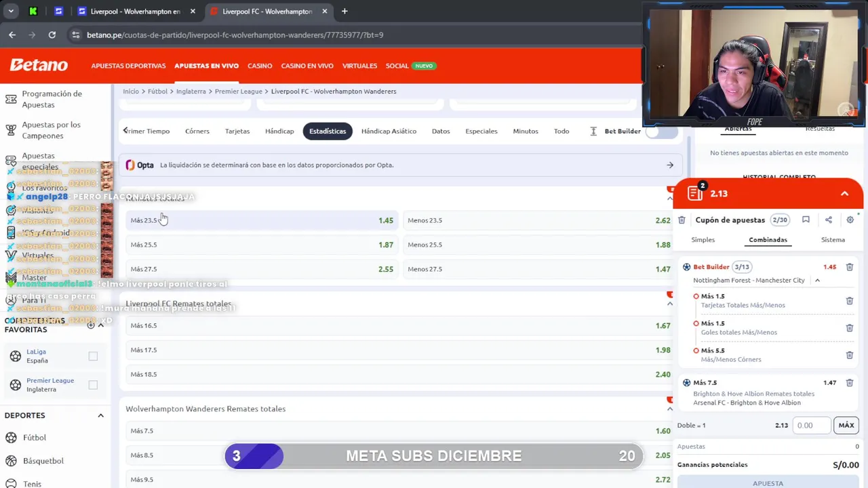Select Wolverhampton Más 7.5 at odds 1.60
868x488 pixels.
(400, 431)
